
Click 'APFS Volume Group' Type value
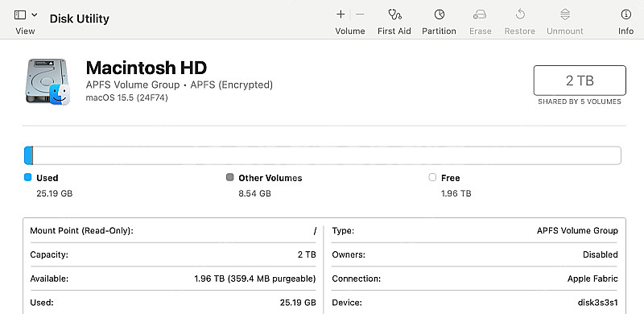[577, 230]
